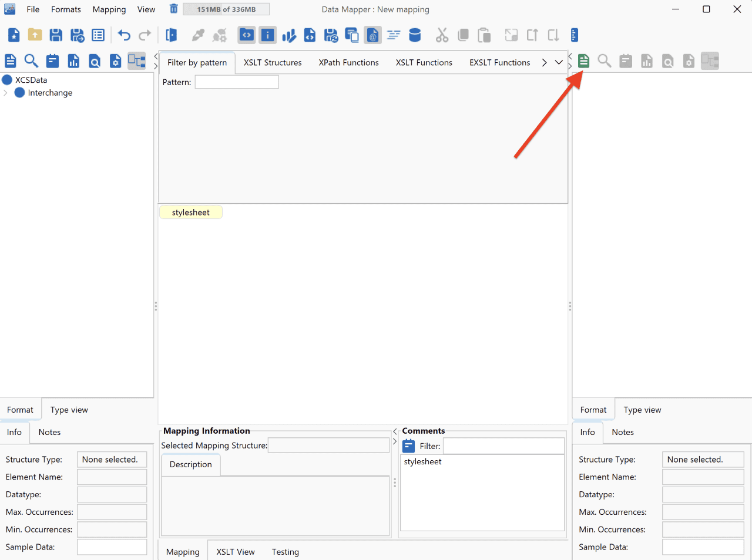This screenshot has width=752, height=560.
Task: Click the text align lines icon
Action: pyautogui.click(x=394, y=35)
